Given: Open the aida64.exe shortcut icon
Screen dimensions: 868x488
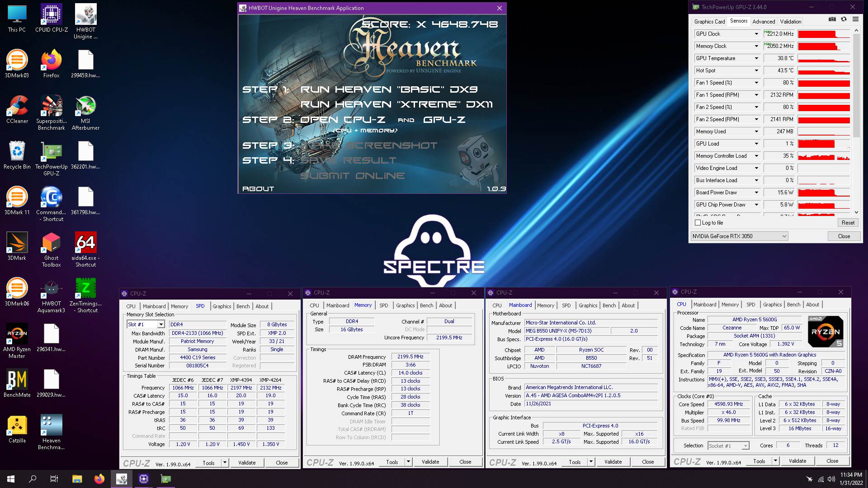Looking at the screenshot, I should [x=86, y=249].
